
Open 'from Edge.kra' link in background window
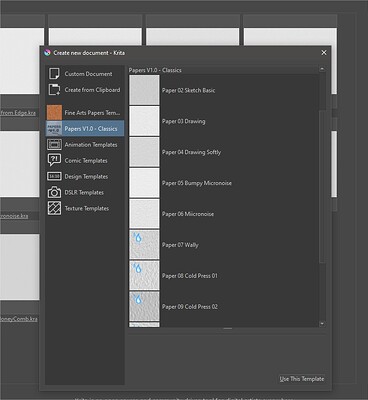tap(18, 113)
